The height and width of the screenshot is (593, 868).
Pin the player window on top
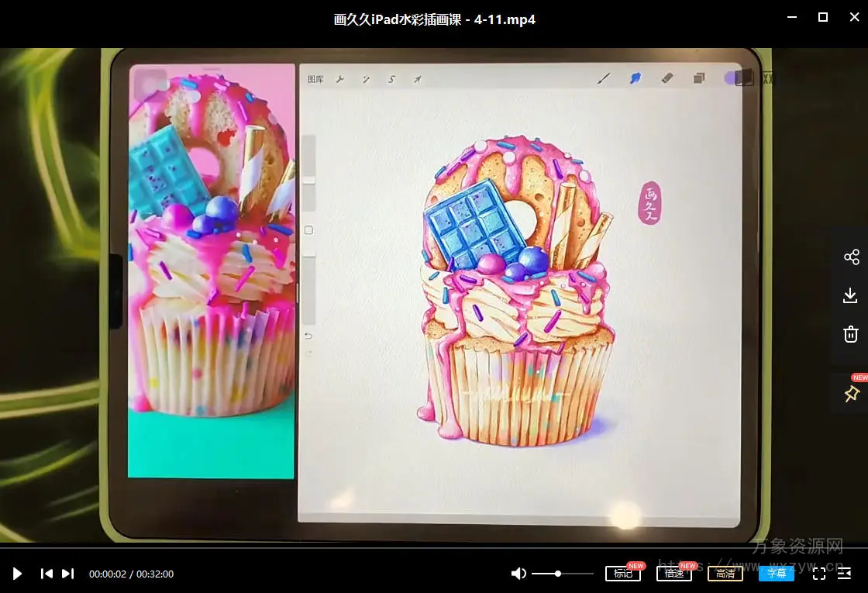[x=851, y=394]
